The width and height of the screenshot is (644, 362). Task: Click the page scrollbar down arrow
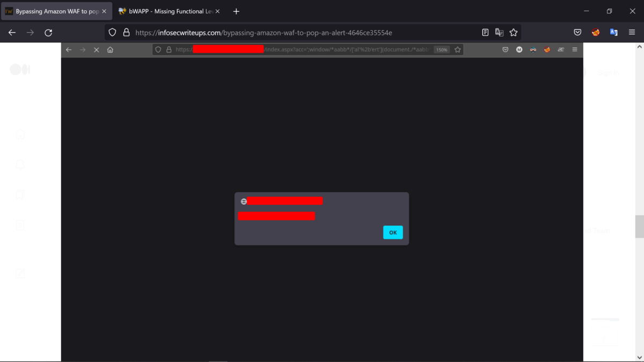coord(640,357)
